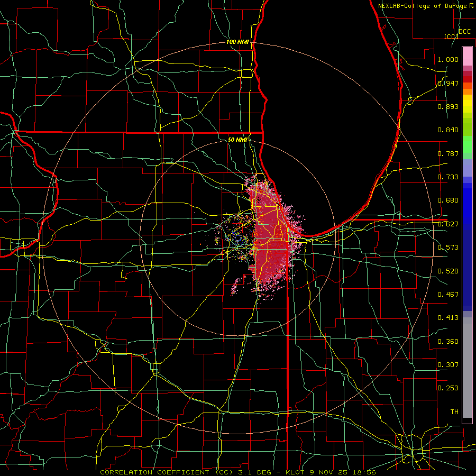Screen dimensions: 476x476
Task: Click the DCC label above the color scale
Action: click(464, 32)
